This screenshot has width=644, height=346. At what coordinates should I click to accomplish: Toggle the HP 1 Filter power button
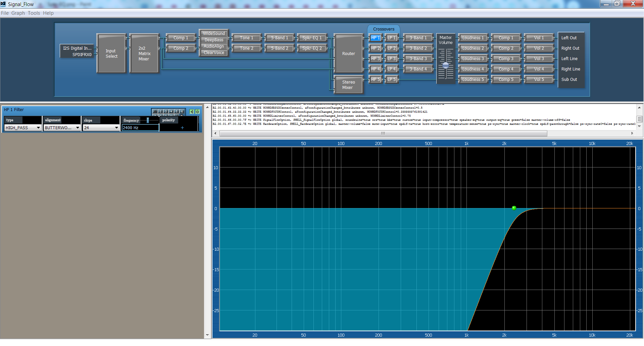[197, 111]
